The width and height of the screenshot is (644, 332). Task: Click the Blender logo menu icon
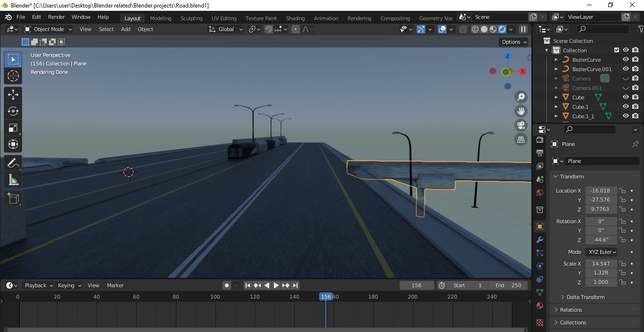coord(8,17)
